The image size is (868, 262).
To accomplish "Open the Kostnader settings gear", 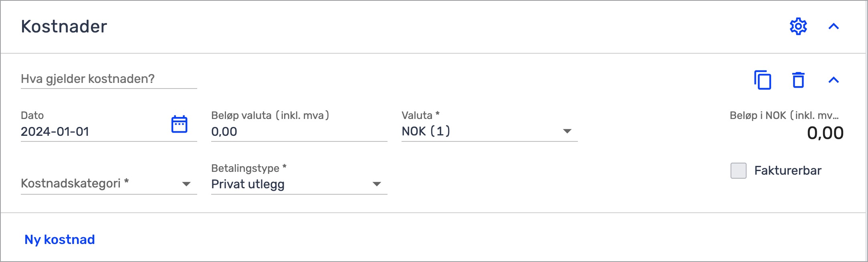I will pos(798,26).
